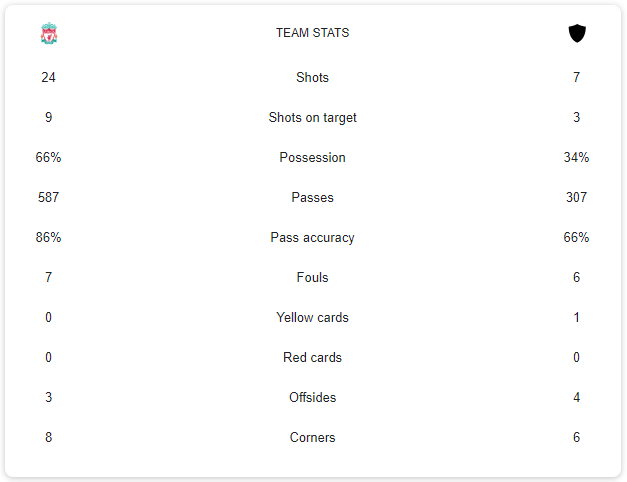Click the away team's 307 passes value
The width and height of the screenshot is (627, 482).
pos(577,198)
